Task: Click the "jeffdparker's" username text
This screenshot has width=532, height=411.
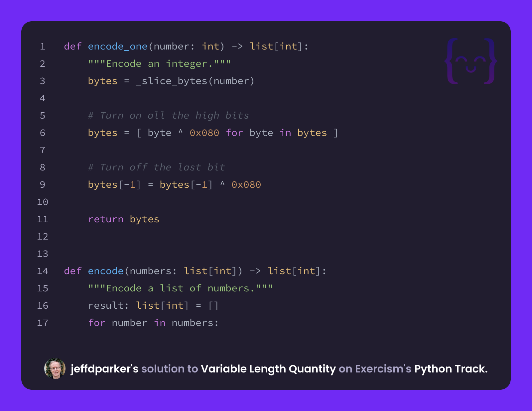Action: coord(104,369)
